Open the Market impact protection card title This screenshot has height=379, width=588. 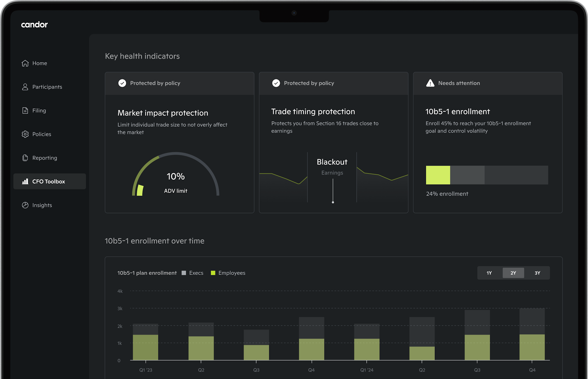pos(163,113)
